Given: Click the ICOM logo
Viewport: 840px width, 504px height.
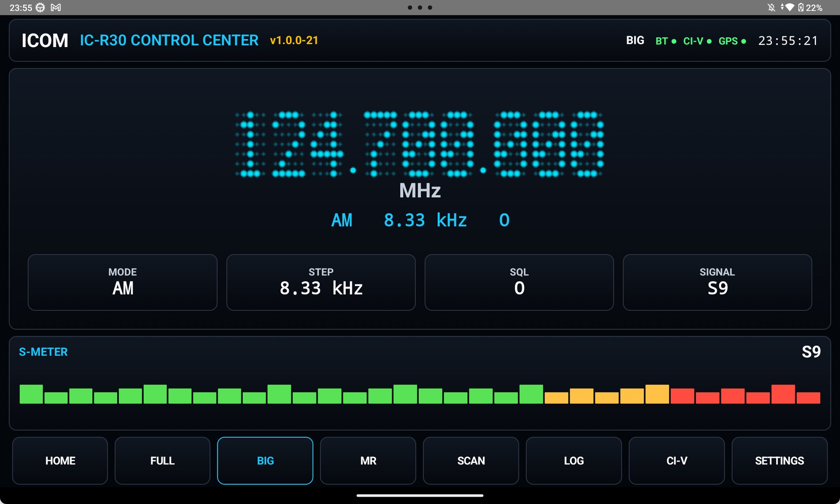Looking at the screenshot, I should tap(45, 41).
